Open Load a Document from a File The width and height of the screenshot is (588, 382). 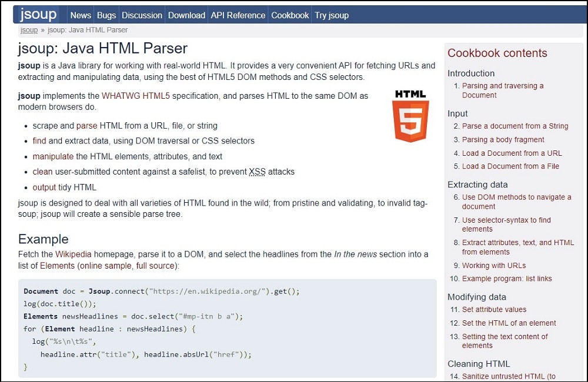click(x=510, y=166)
